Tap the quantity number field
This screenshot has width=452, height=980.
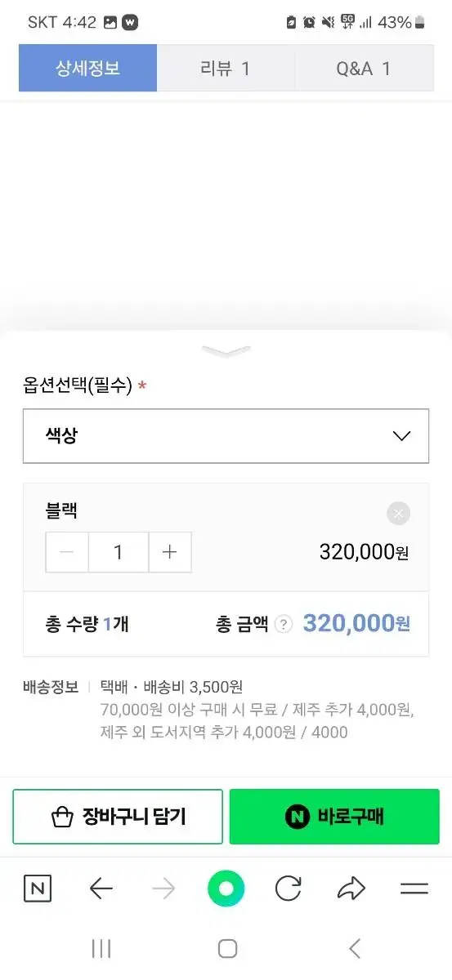point(119,552)
